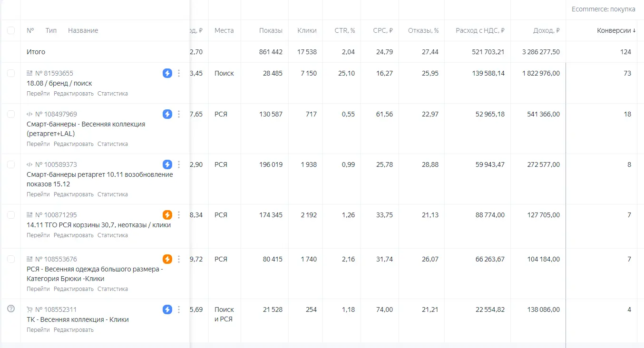
Task: Open Статистика link under 18.08 / бренд / поиск
Action: (113, 94)
